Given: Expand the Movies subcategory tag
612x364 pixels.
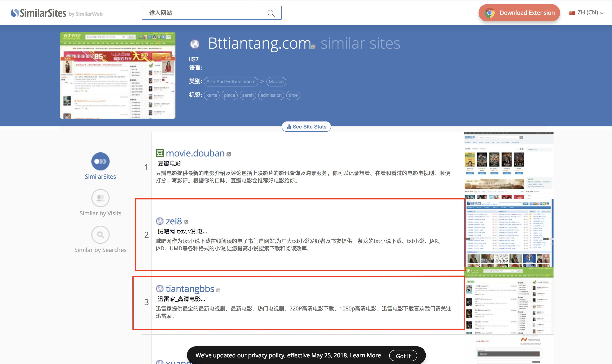Looking at the screenshot, I should [276, 82].
